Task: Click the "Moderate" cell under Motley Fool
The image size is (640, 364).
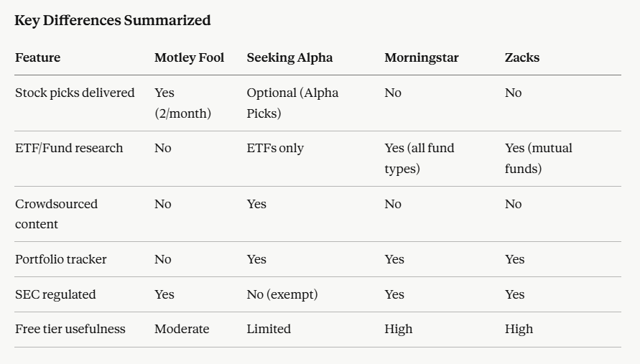Action: pyautogui.click(x=182, y=329)
